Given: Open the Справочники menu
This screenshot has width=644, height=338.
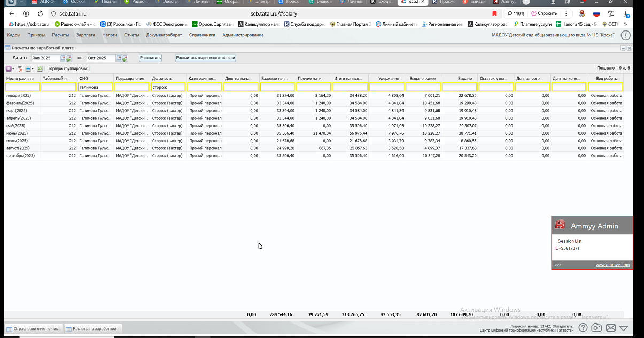Looking at the screenshot, I should 202,35.
